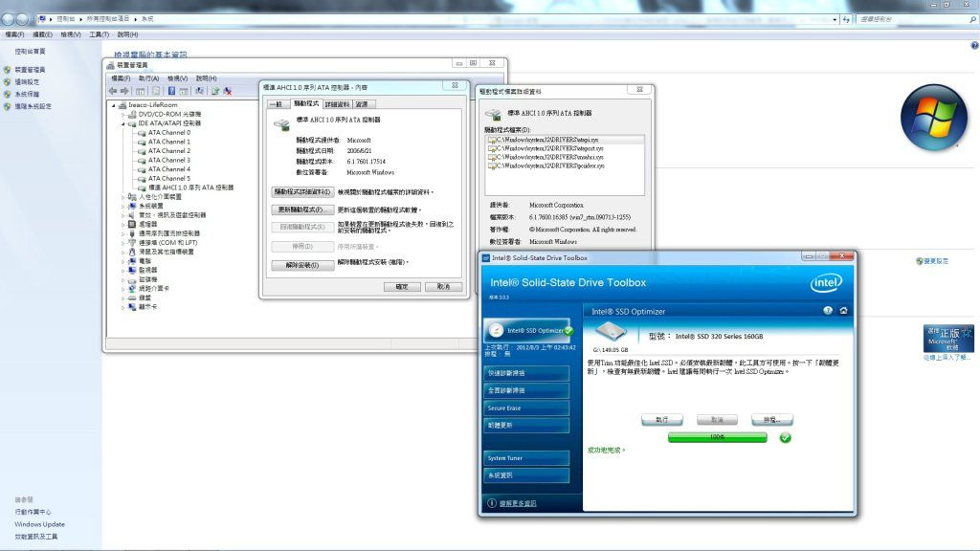The width and height of the screenshot is (980, 551).
Task: Switch to the 詳細資料 tab in properties
Action: click(336, 103)
